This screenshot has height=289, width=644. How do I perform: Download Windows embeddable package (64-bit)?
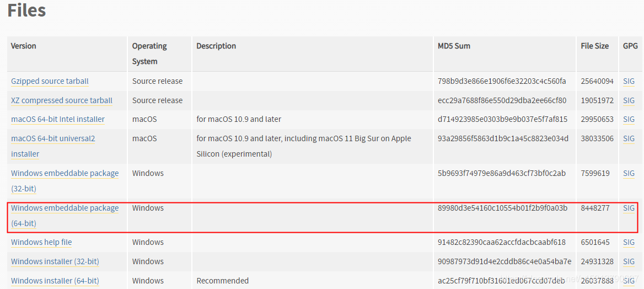click(x=65, y=216)
